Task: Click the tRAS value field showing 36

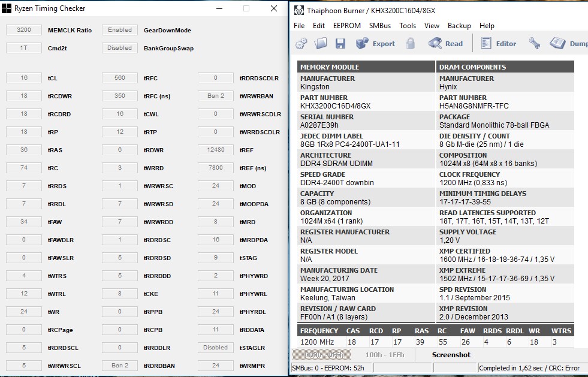Action: pyautogui.click(x=23, y=150)
